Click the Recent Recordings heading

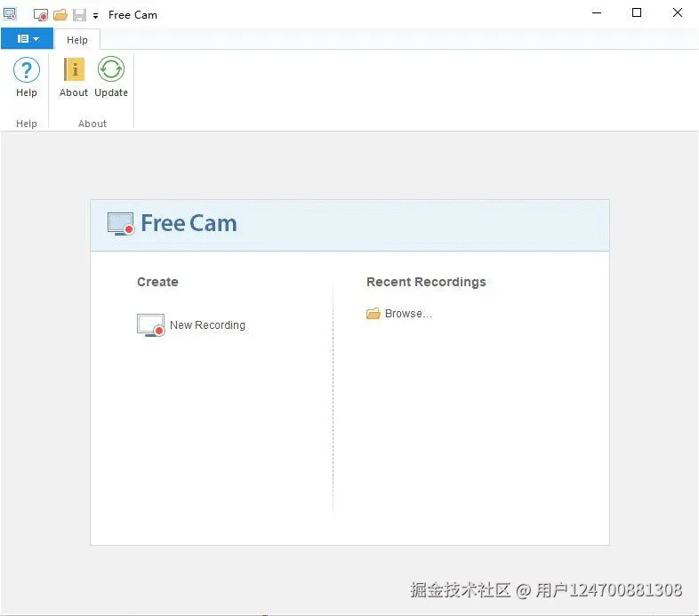426,282
